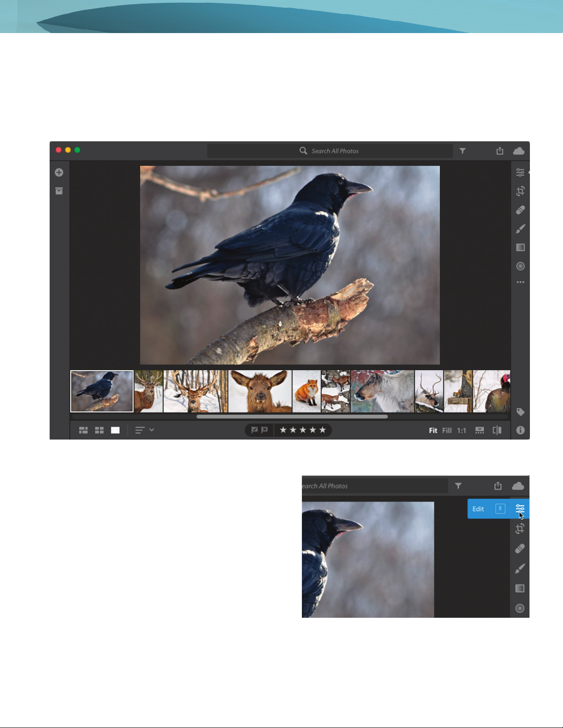Set the rating to five stars
563x728 pixels.
(323, 430)
